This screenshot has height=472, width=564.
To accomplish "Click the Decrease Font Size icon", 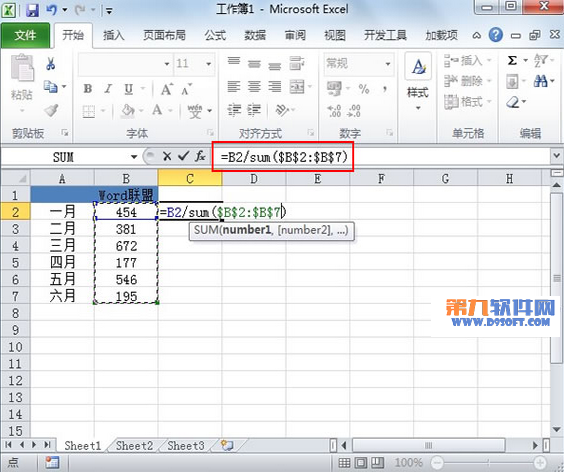I will coord(186,89).
